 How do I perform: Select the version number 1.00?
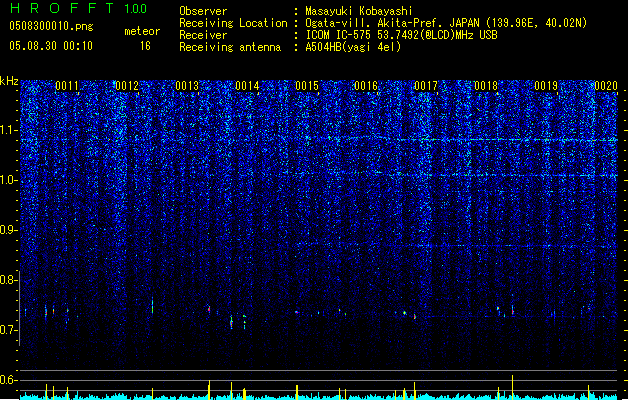(136, 9)
